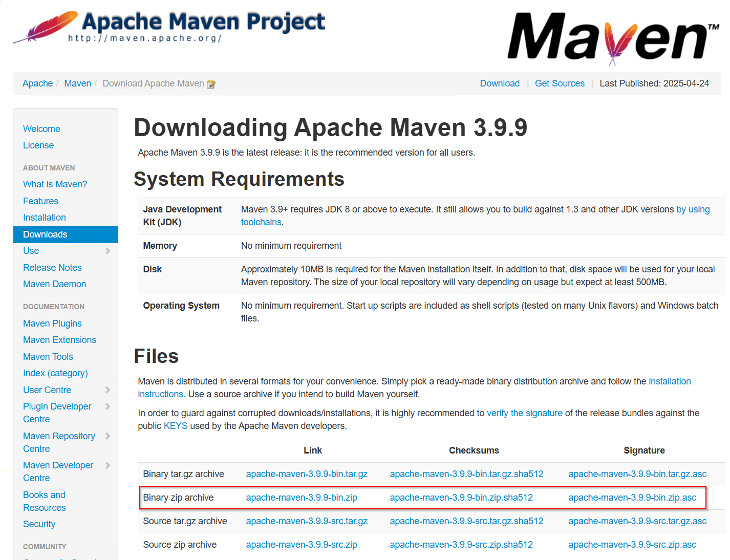Image resolution: width=730 pixels, height=560 pixels.
Task: Click the edit icon beside Download Apache Maven breadcrumb
Action: [x=211, y=84]
